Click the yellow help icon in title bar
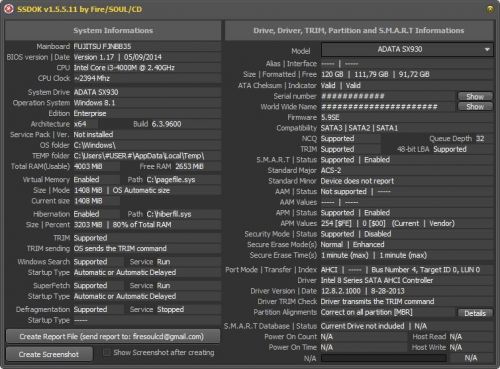 tap(490, 9)
